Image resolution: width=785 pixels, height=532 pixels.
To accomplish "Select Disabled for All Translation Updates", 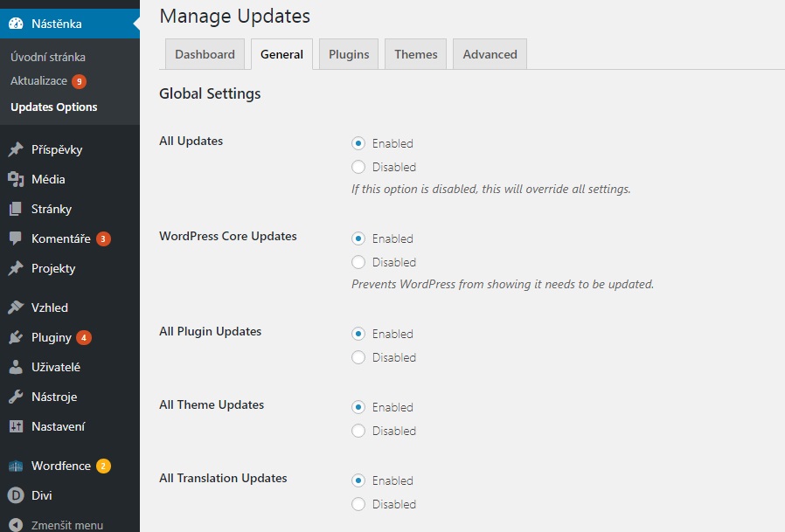I will click(358, 504).
